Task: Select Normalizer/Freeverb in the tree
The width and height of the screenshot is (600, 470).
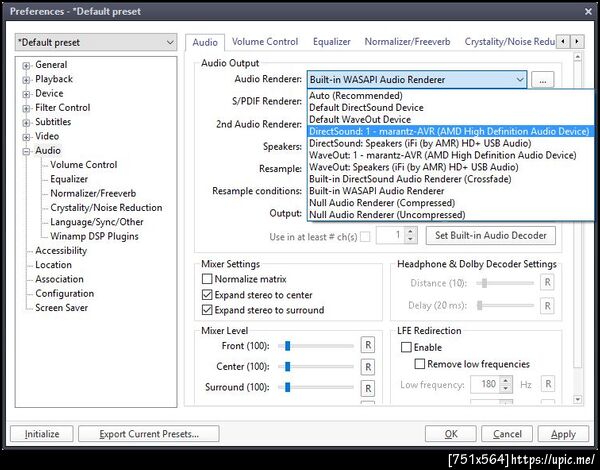Action: (x=93, y=193)
